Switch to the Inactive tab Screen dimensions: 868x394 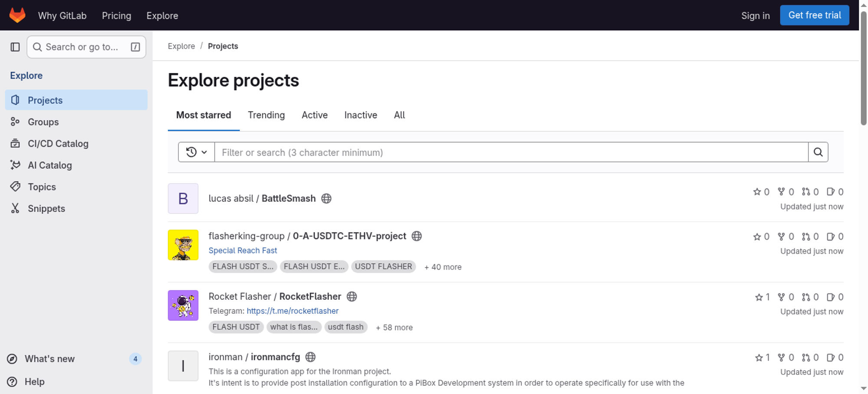361,115
